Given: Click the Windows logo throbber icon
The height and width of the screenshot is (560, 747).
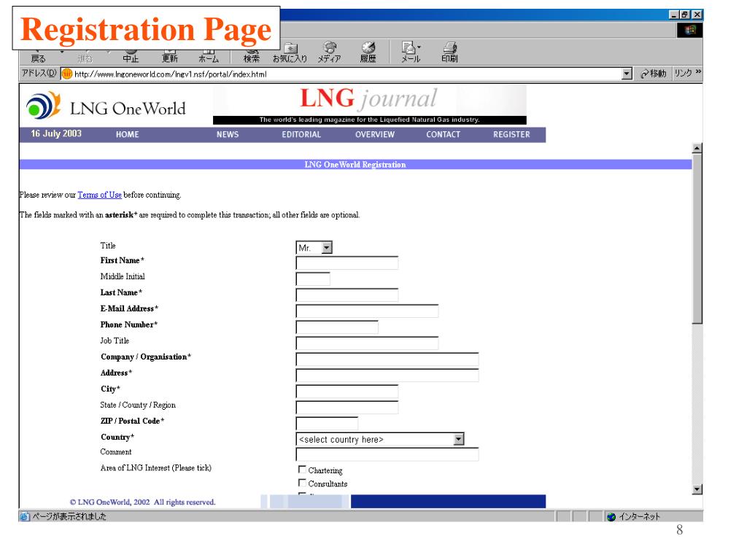Looking at the screenshot, I should pyautogui.click(x=690, y=31).
